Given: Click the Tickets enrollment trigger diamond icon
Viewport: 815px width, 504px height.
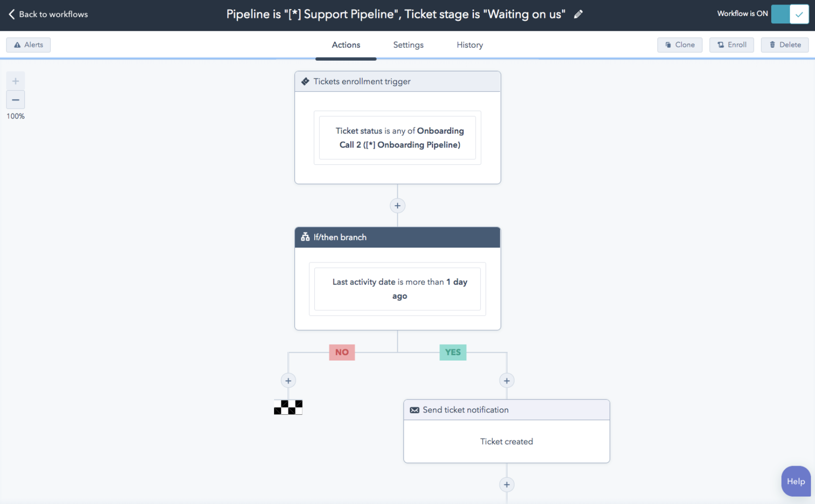Looking at the screenshot, I should 305,81.
